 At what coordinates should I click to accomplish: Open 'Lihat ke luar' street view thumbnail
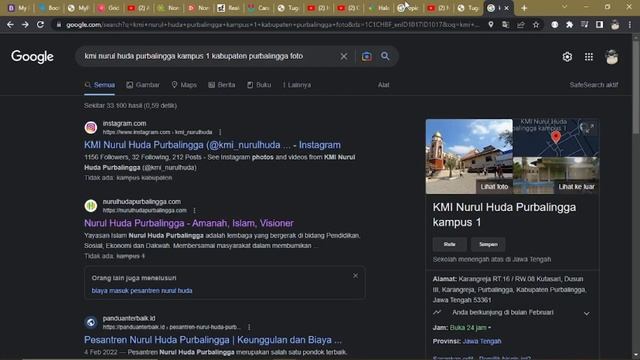(x=556, y=176)
